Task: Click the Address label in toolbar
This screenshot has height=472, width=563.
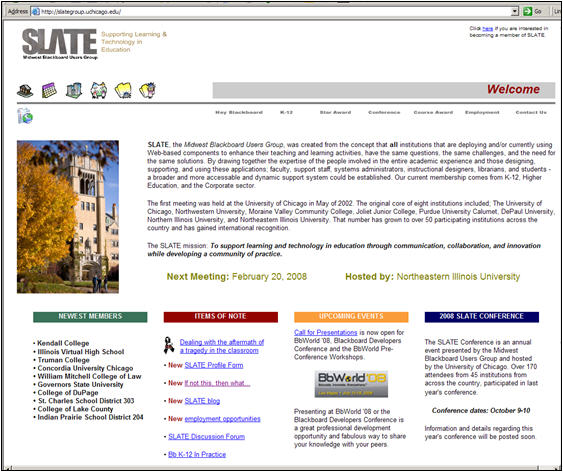Action: pyautogui.click(x=18, y=11)
